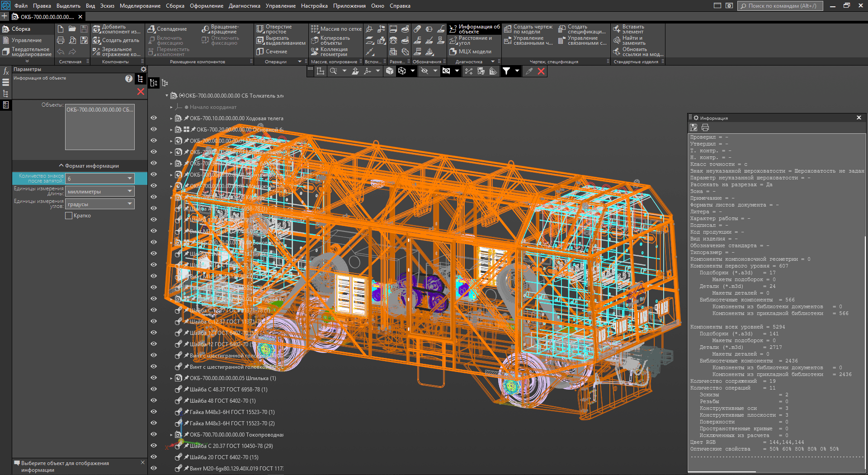This screenshot has width=868, height=475.
Task: Open the Единицы измерения углов dropdown
Action: pyautogui.click(x=100, y=204)
